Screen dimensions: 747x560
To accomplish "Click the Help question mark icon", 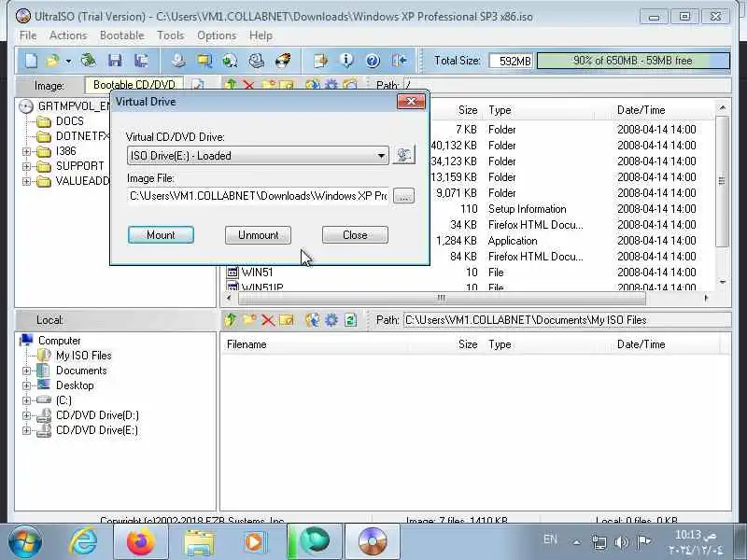I will point(373,61).
